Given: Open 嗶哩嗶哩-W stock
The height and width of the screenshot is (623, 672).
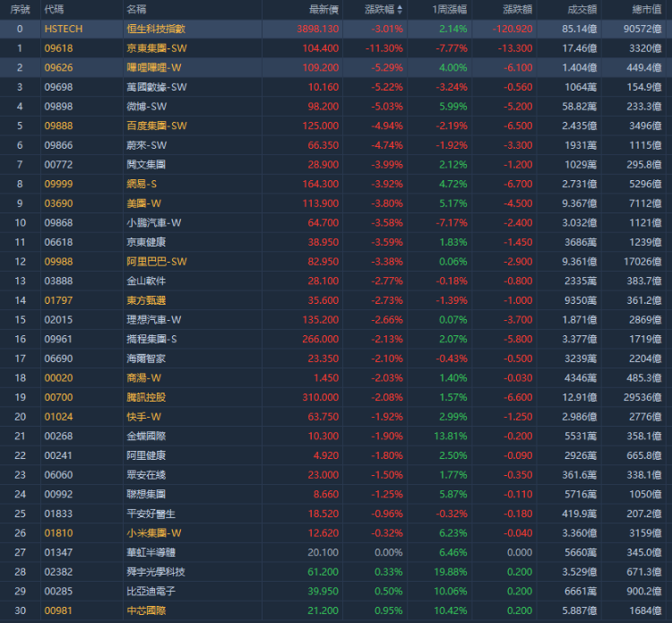Looking at the screenshot, I should click(x=154, y=67).
